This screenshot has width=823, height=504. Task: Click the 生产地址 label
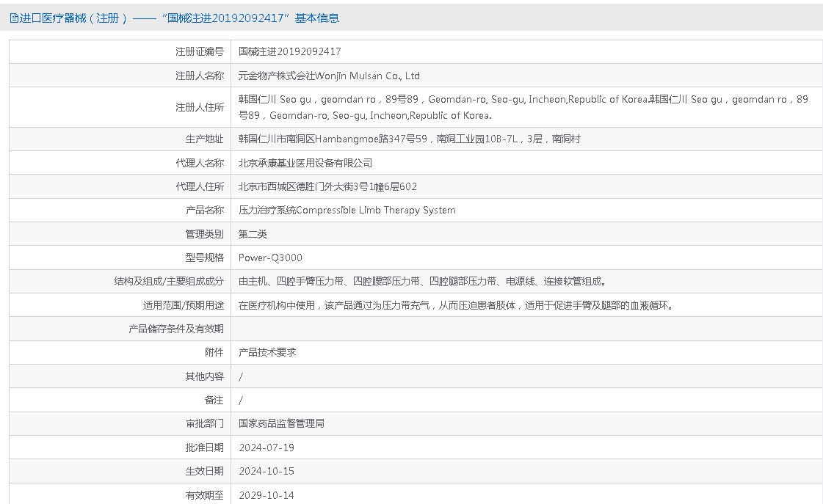pyautogui.click(x=204, y=139)
